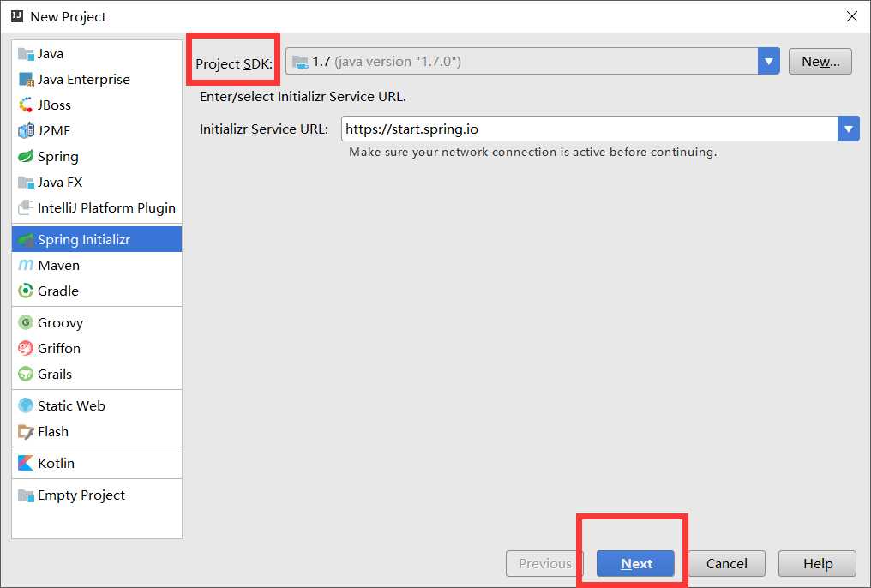Click the Griffon red icon
The height and width of the screenshot is (588, 871).
[26, 348]
